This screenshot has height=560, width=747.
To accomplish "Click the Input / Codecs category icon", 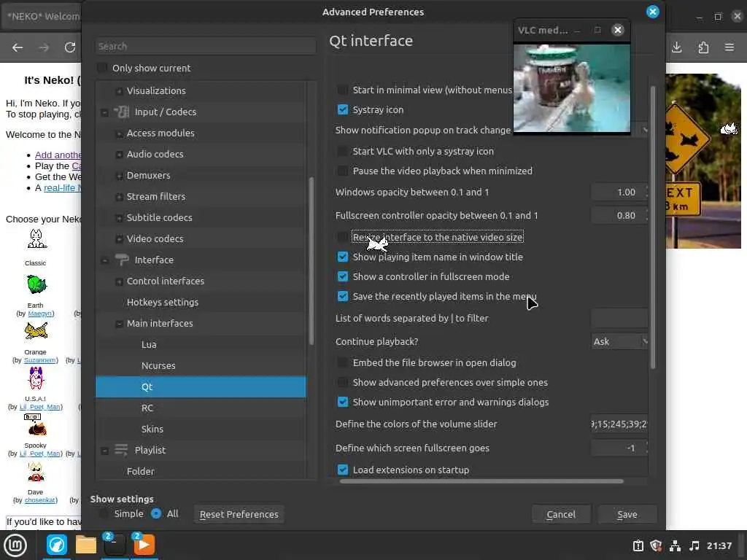I will tap(122, 112).
